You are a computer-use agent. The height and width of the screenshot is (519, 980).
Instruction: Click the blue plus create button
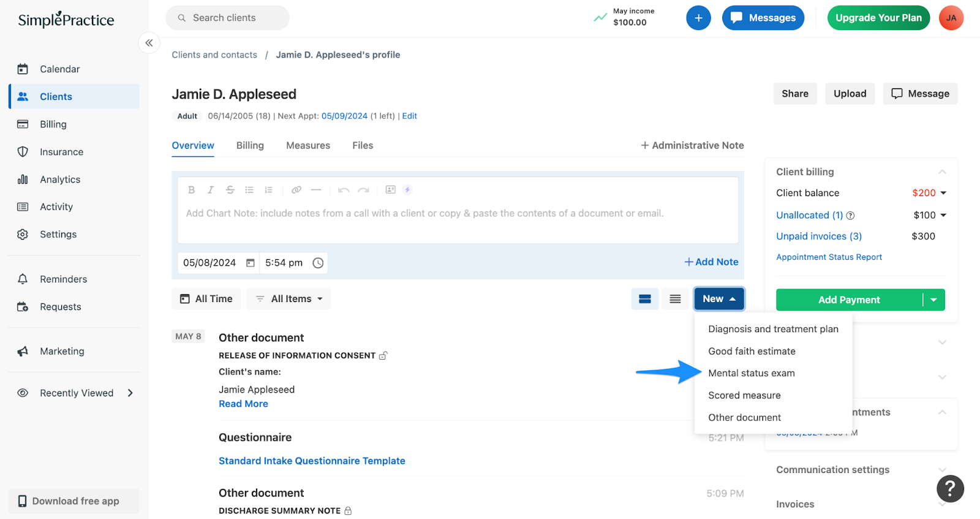pos(698,18)
